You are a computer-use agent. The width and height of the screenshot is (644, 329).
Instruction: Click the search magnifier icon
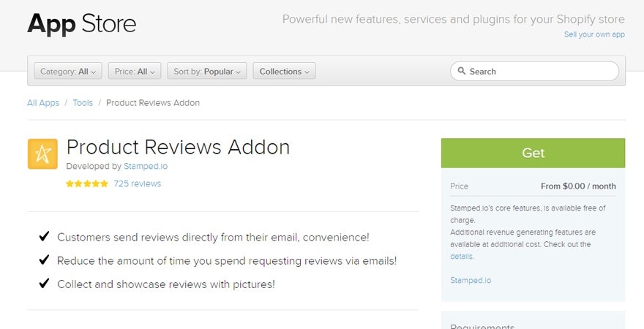click(462, 72)
